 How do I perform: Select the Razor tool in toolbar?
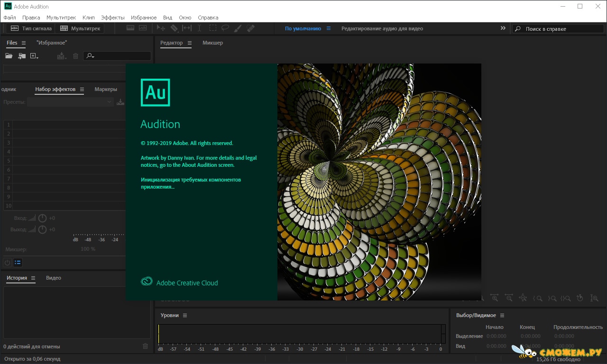[174, 28]
